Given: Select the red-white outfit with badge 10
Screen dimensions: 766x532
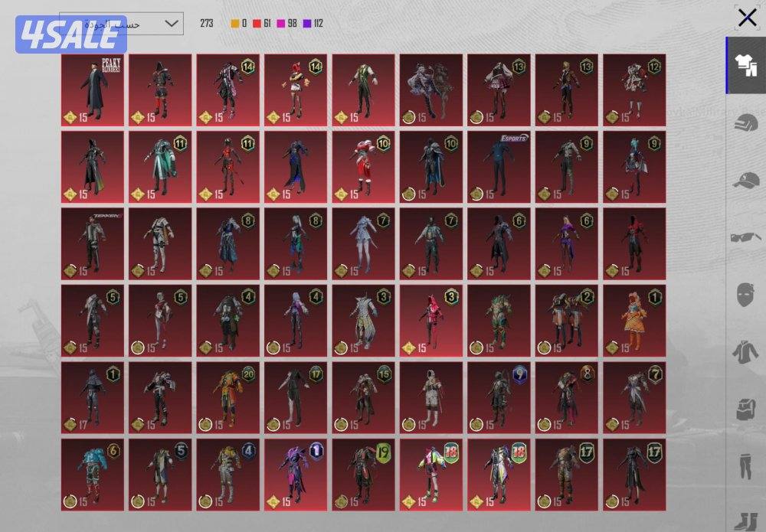Looking at the screenshot, I should tap(363, 167).
